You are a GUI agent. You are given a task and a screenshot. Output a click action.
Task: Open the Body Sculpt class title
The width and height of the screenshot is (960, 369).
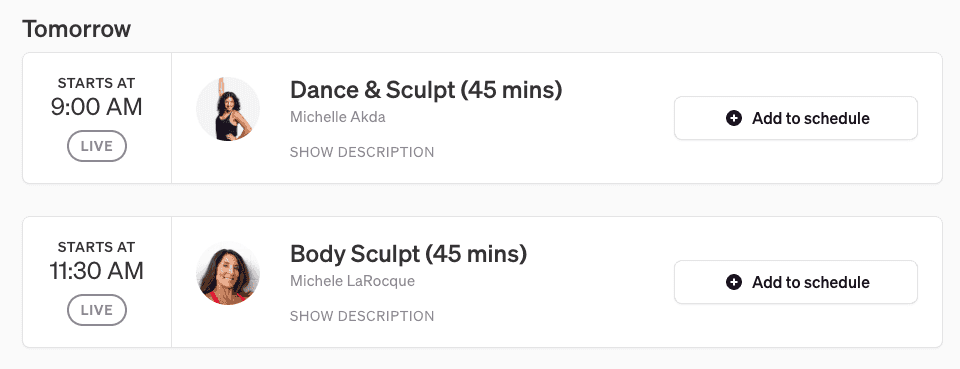click(x=408, y=254)
